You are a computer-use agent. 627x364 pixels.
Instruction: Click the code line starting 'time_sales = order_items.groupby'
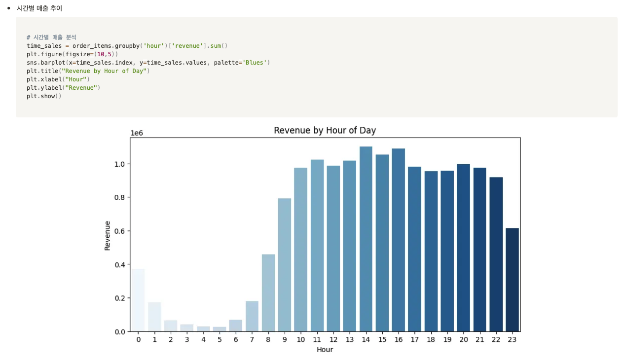click(127, 46)
